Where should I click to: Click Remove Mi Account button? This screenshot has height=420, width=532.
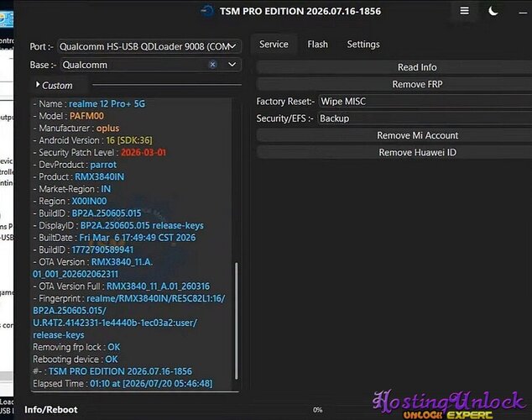tap(394, 135)
